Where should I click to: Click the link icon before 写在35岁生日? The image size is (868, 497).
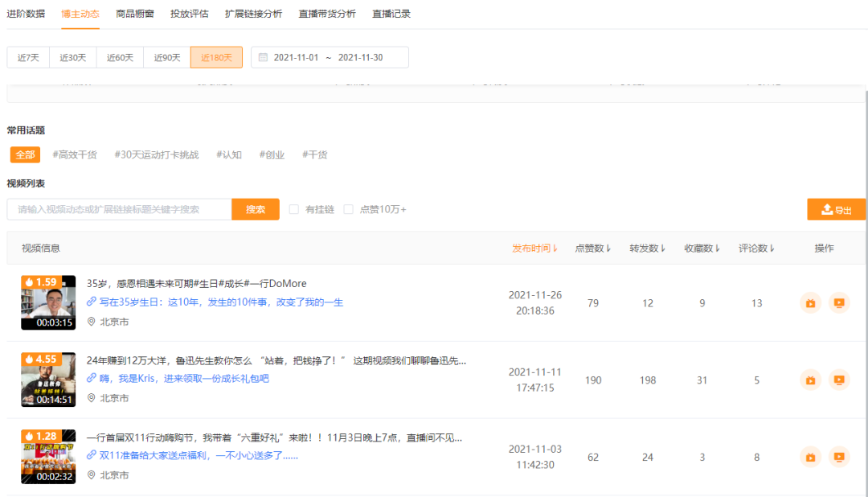[91, 302]
